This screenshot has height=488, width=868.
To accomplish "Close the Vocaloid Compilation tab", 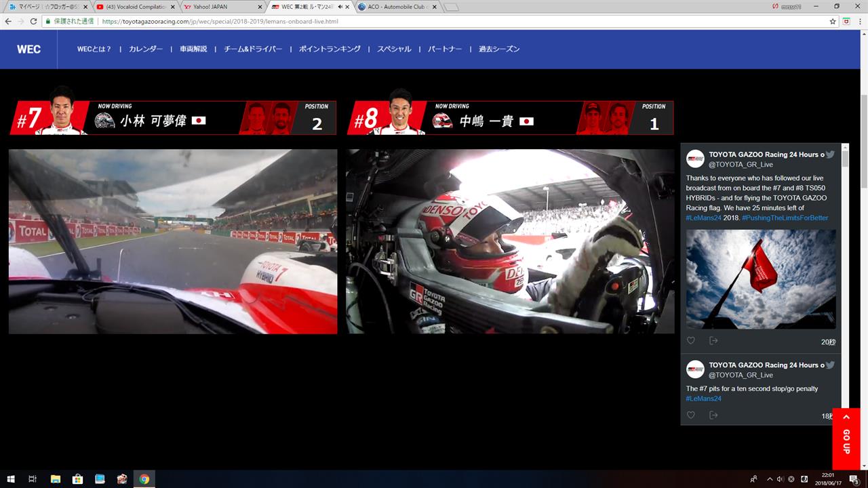I will [172, 7].
